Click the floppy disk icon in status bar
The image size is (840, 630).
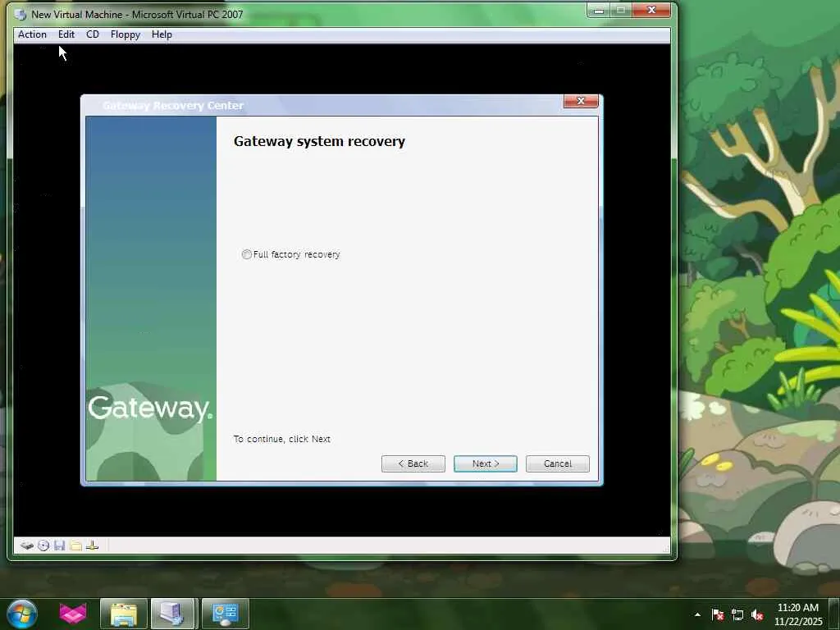point(59,546)
